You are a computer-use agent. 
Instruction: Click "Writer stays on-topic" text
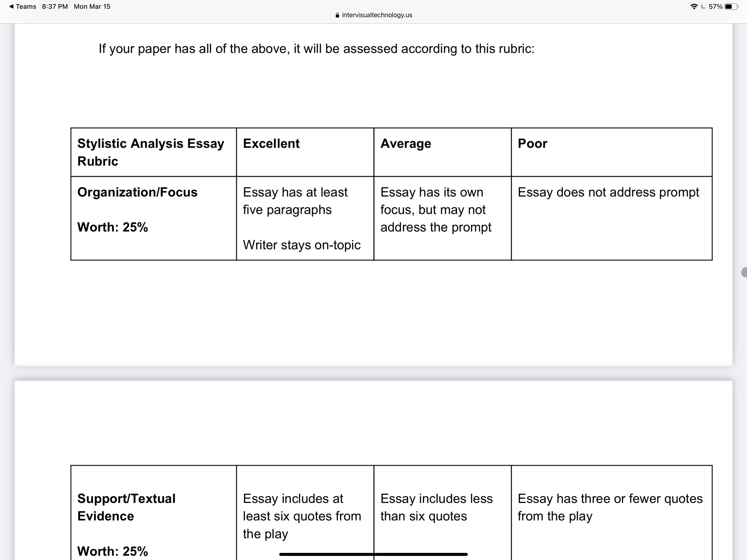coord(302,245)
